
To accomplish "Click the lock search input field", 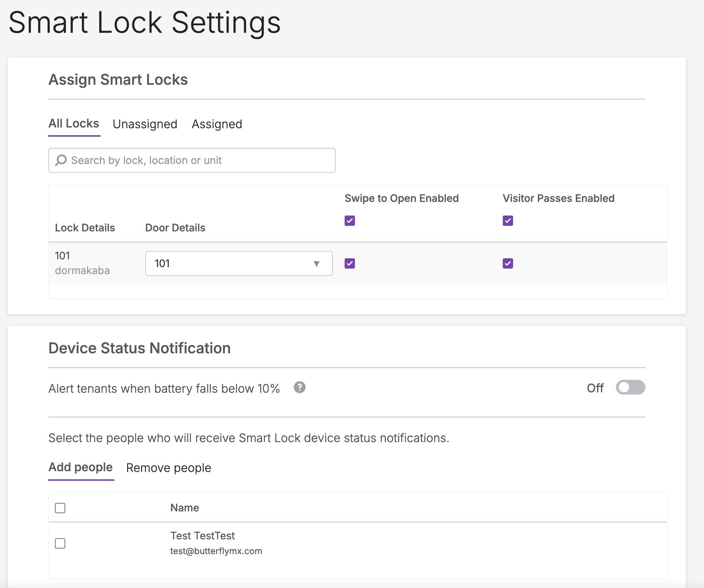I will 199,160.
